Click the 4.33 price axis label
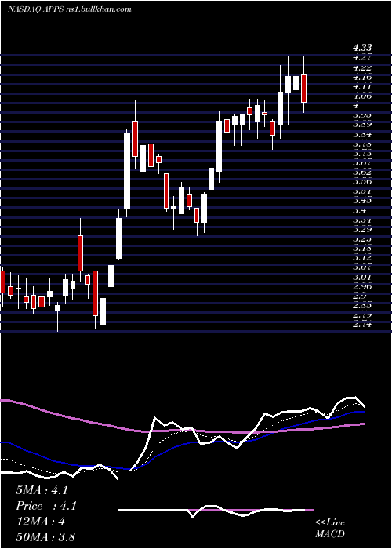Screen dimensions: 392x549 click(362, 48)
